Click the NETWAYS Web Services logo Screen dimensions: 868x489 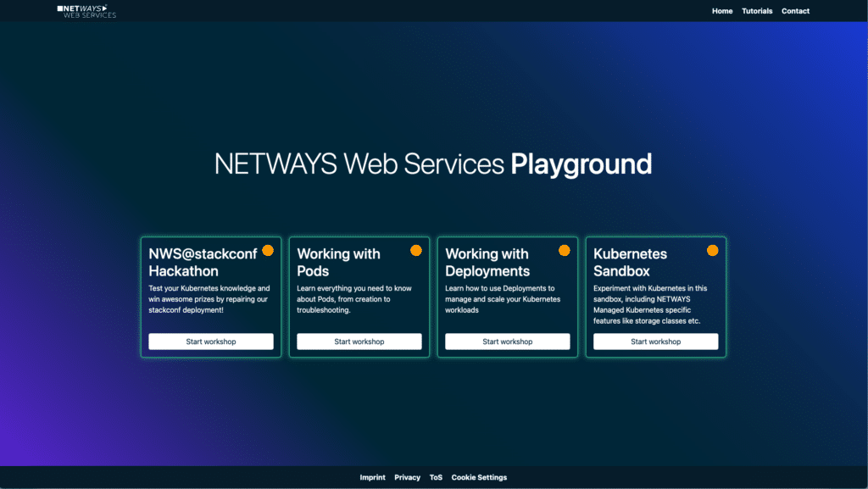point(86,11)
